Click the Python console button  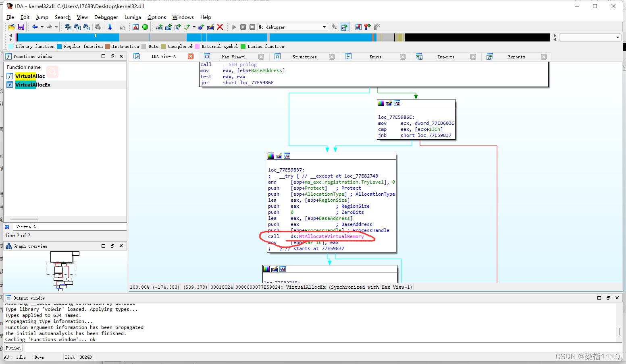(13, 348)
